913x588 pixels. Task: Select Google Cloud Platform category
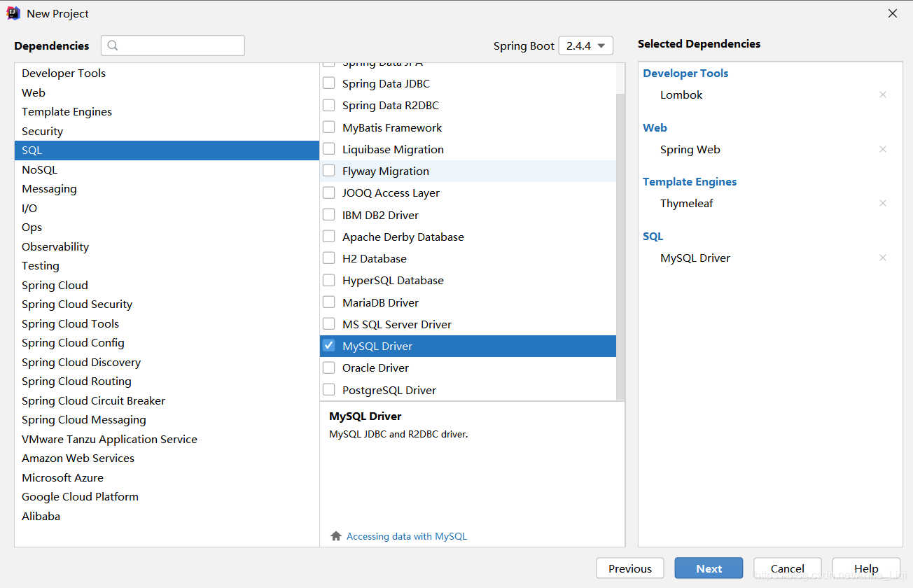[x=167, y=497]
